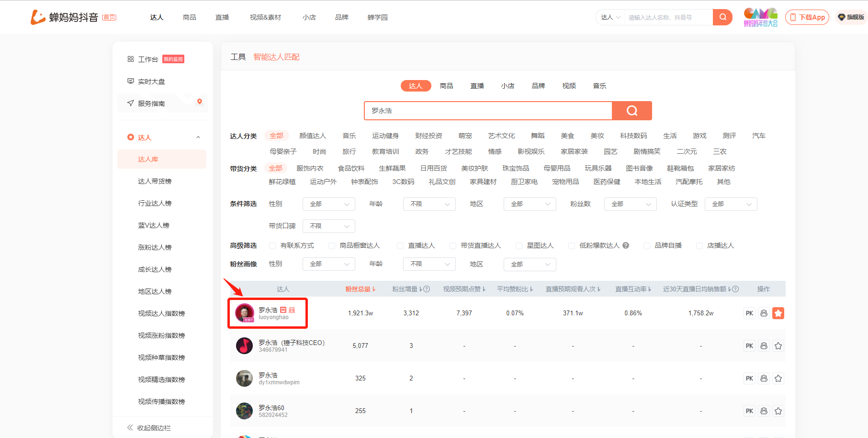This screenshot has width=868, height=438.
Task: Open the 条件筛选 地区 dropdown
Action: (x=530, y=204)
